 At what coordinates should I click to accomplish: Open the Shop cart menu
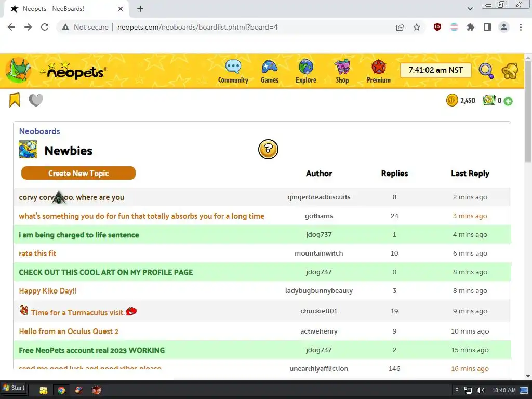point(342,71)
